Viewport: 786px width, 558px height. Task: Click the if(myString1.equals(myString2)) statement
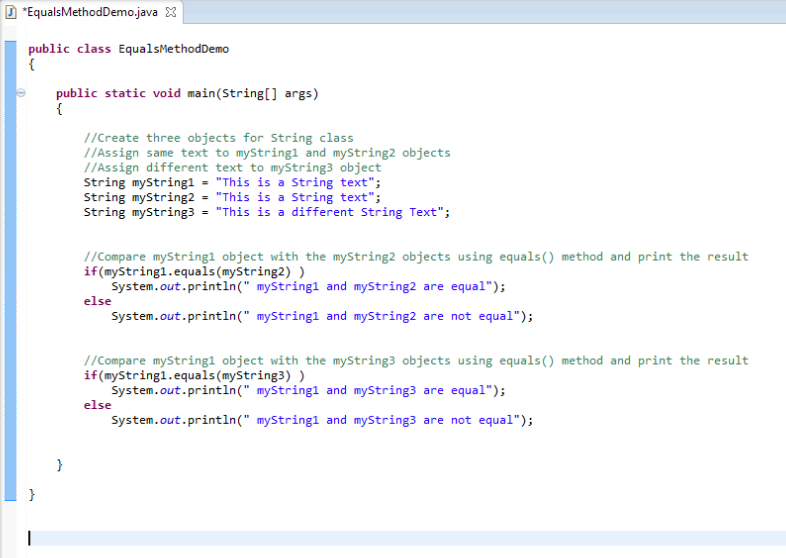[194, 272]
